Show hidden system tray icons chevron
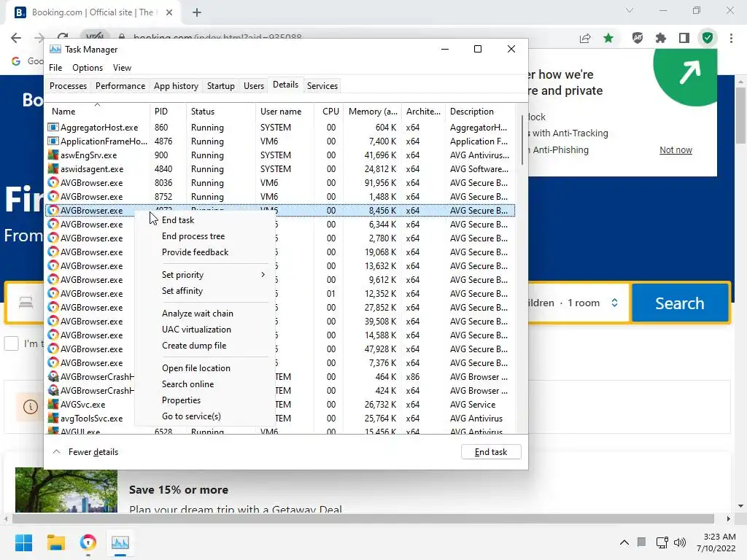This screenshot has width=747, height=560. point(624,542)
